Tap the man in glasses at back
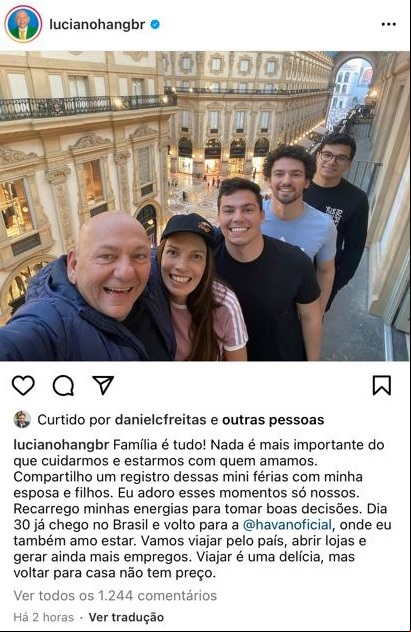 (x=336, y=210)
